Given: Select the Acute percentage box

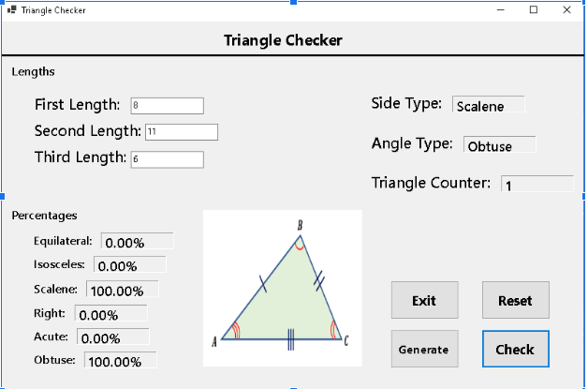Looking at the screenshot, I should pos(112,337).
